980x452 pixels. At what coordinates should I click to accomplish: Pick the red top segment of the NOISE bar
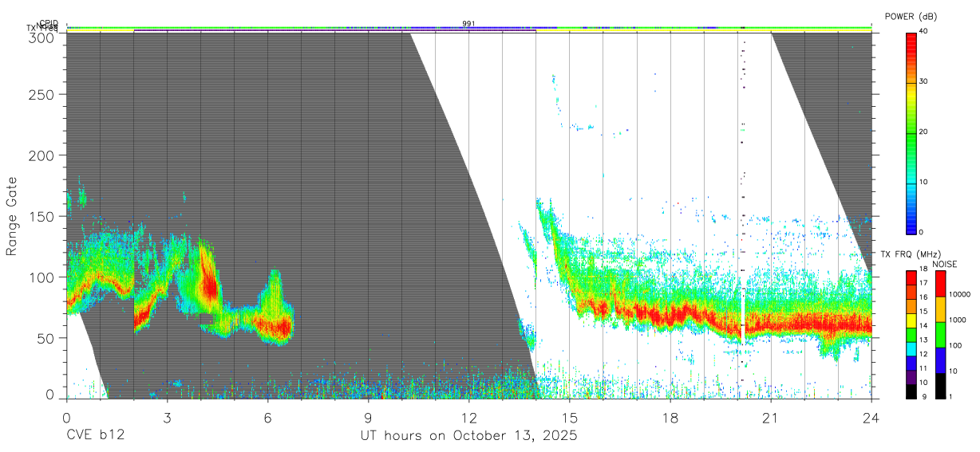point(940,284)
